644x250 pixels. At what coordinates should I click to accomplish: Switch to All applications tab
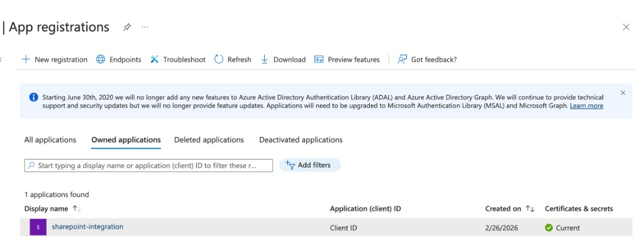(x=50, y=140)
